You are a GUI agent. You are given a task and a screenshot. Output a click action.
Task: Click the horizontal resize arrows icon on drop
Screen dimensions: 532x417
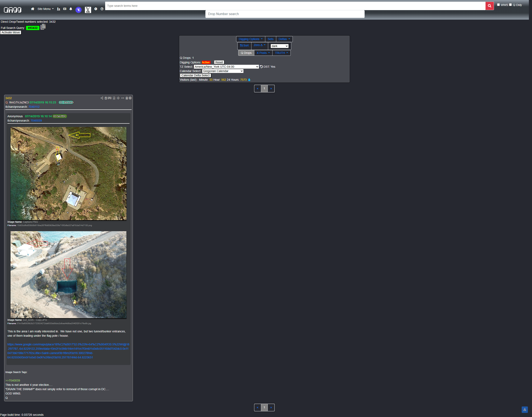pyautogui.click(x=123, y=98)
